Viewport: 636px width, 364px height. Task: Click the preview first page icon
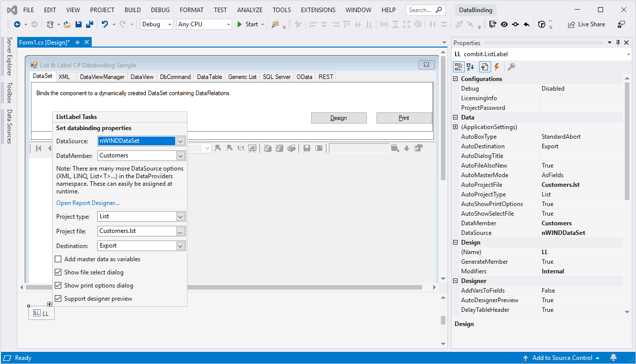39,148
